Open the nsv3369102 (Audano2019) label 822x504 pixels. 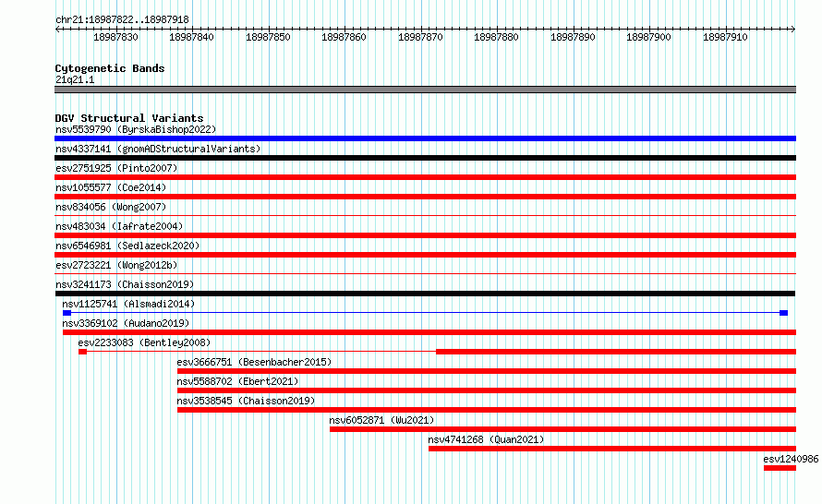(x=126, y=323)
